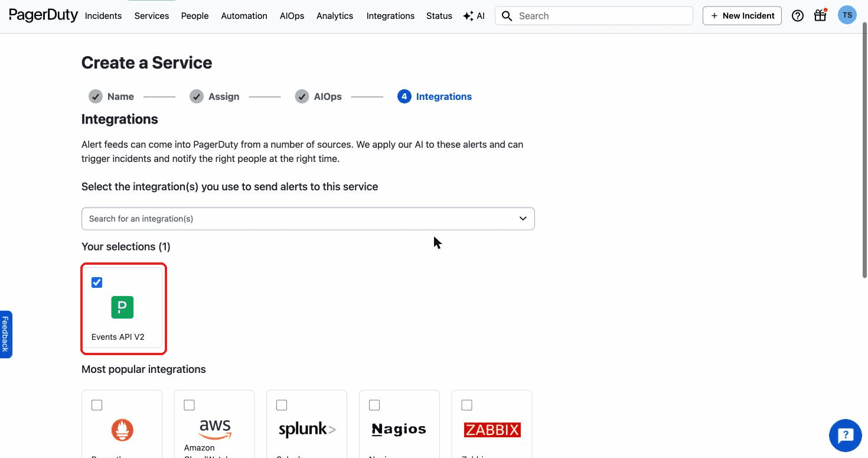The width and height of the screenshot is (868, 458).
Task: Click the step 4 number badge
Action: pos(404,96)
